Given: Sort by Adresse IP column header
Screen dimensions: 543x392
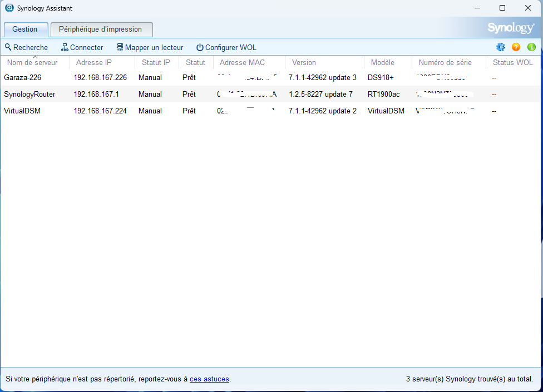Looking at the screenshot, I should (102, 63).
